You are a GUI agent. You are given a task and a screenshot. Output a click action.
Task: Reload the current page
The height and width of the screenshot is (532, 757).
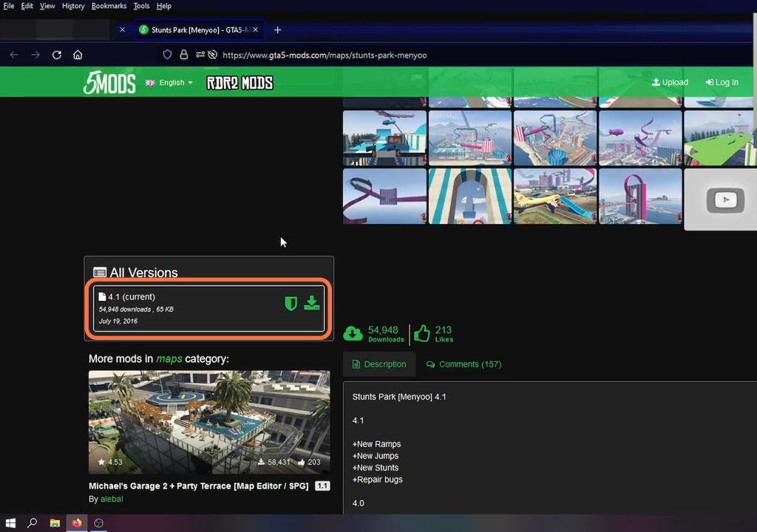pos(56,55)
